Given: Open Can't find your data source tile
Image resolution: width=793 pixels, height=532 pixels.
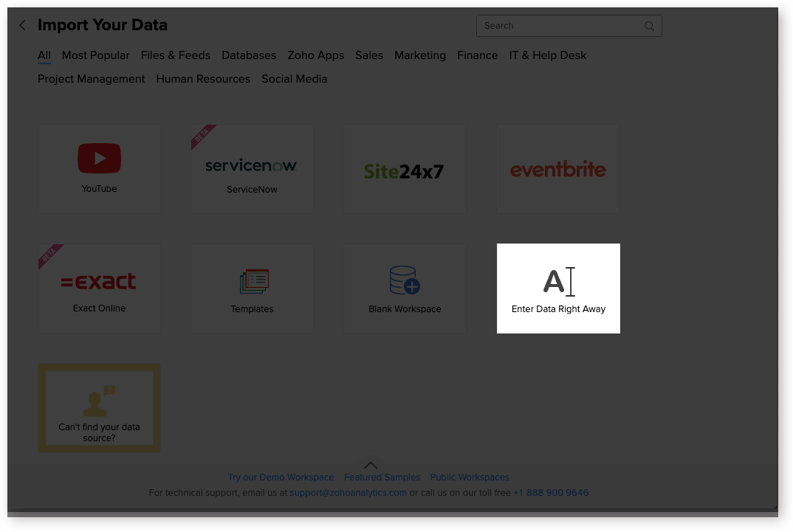Looking at the screenshot, I should (99, 408).
